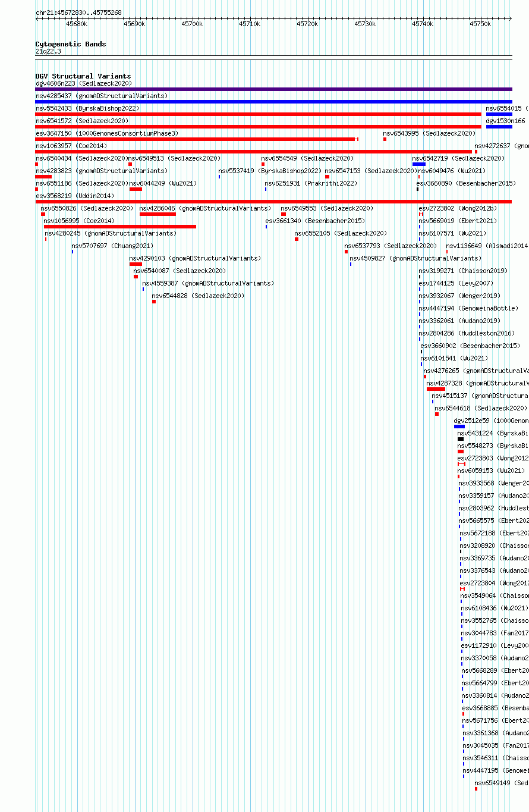The height and width of the screenshot is (812, 529).
Task: Select variant nsv6549513 (Sedlazeck2020)
Action: point(175,159)
